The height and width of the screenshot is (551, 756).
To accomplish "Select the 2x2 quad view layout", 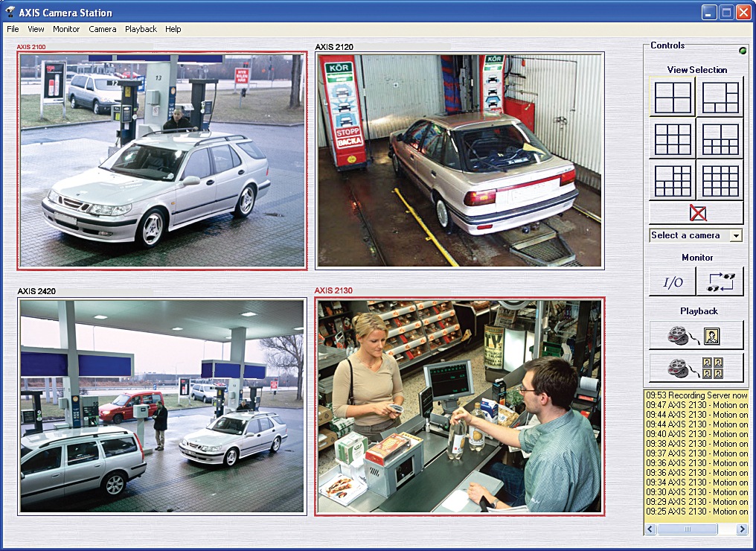I will tap(673, 98).
